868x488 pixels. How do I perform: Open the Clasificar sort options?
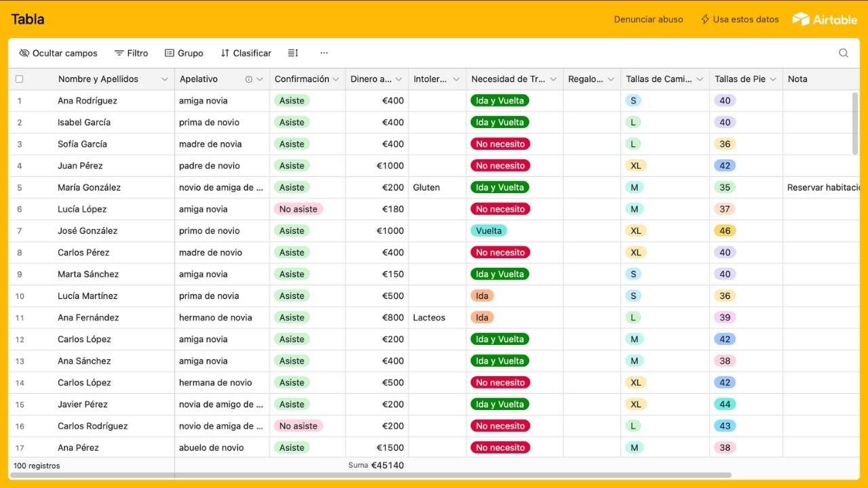pos(245,53)
